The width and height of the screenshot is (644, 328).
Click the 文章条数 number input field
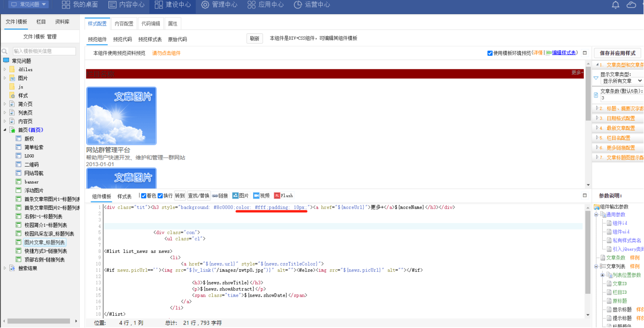tap(621, 98)
